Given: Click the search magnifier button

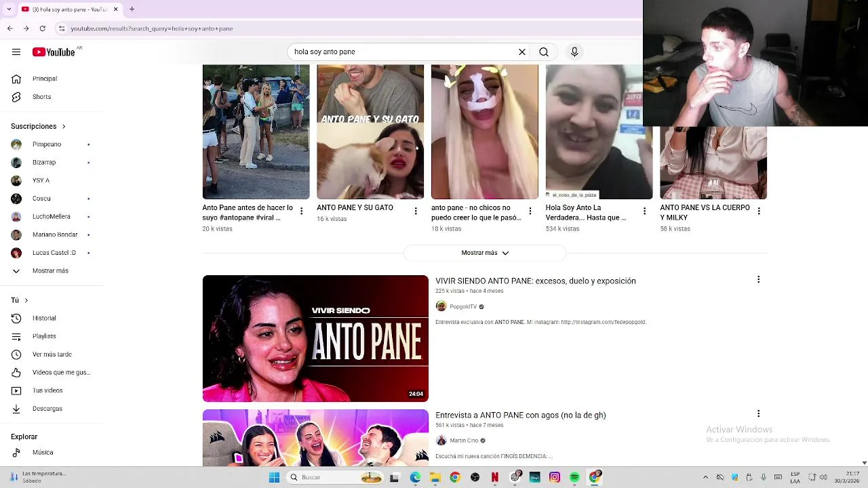Looking at the screenshot, I should click(x=544, y=52).
